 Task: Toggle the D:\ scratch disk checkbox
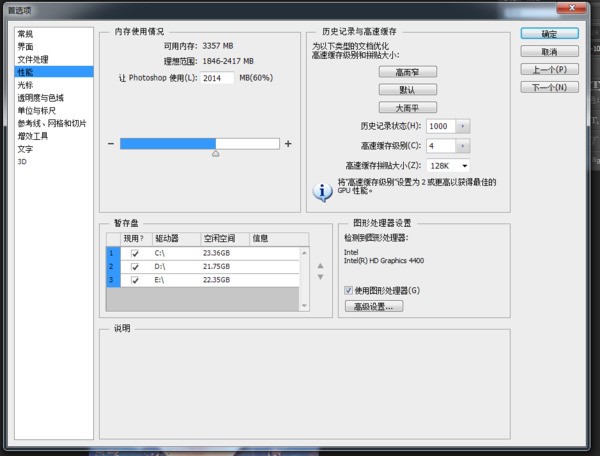tap(134, 267)
